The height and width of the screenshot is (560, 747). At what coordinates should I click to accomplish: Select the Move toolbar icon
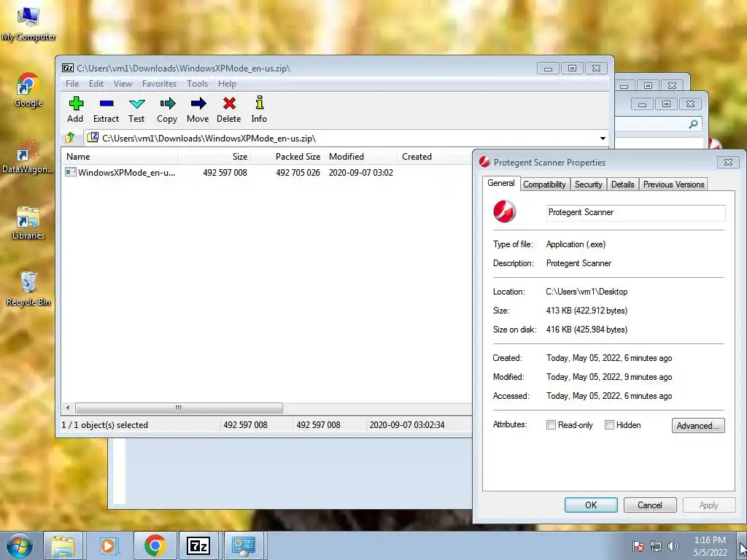[198, 104]
